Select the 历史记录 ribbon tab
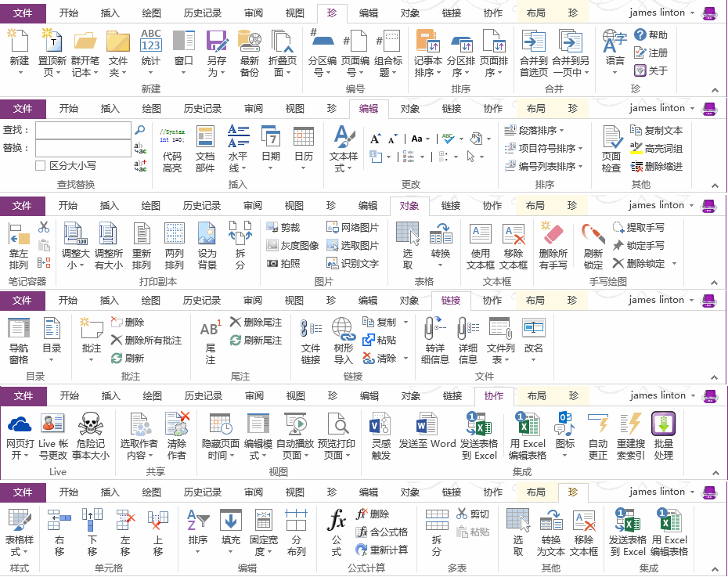This screenshot has height=577, width=728. pos(205,13)
